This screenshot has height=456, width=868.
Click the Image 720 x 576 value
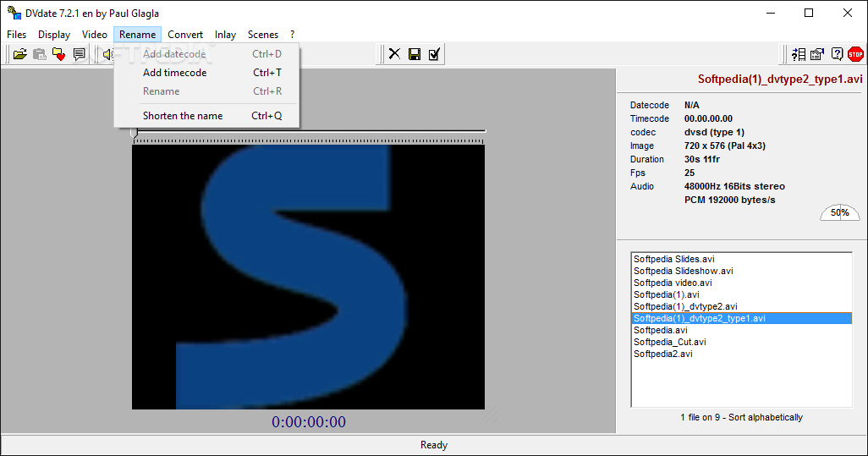tap(725, 146)
